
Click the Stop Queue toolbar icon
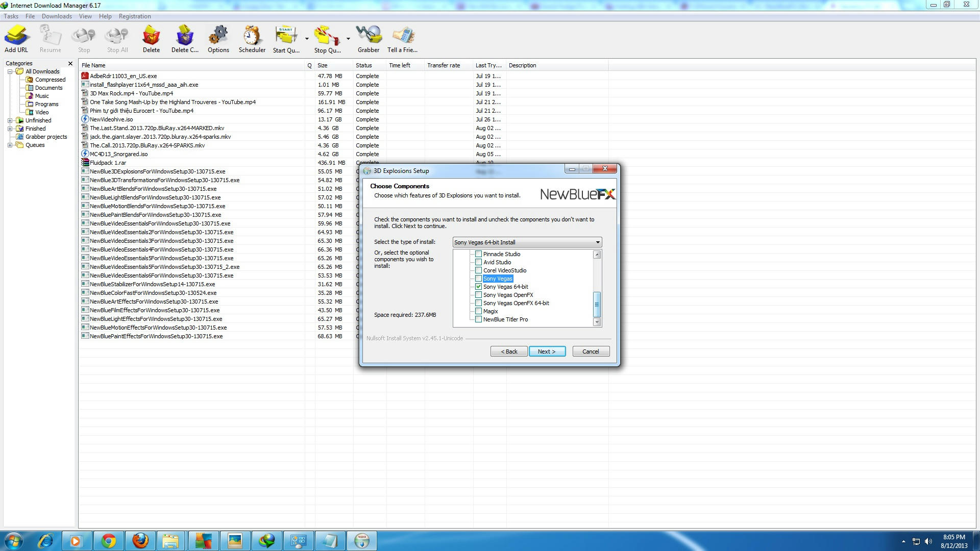(x=327, y=39)
